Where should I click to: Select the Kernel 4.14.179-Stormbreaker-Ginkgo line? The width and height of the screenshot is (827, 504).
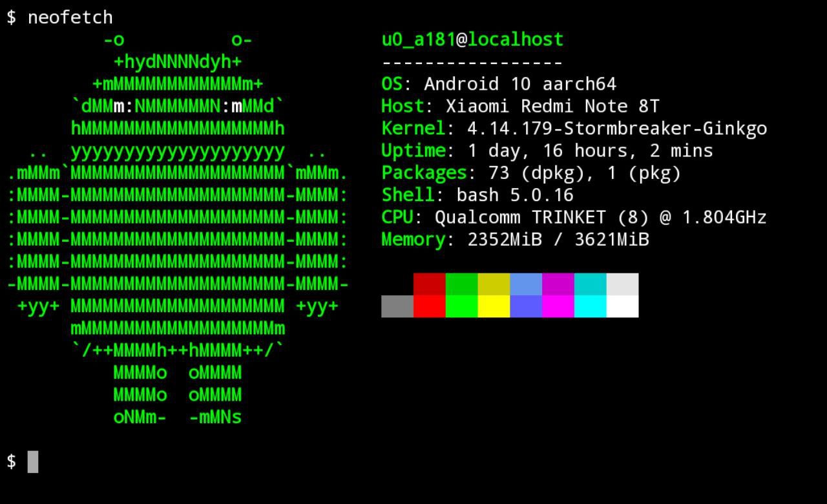(574, 128)
